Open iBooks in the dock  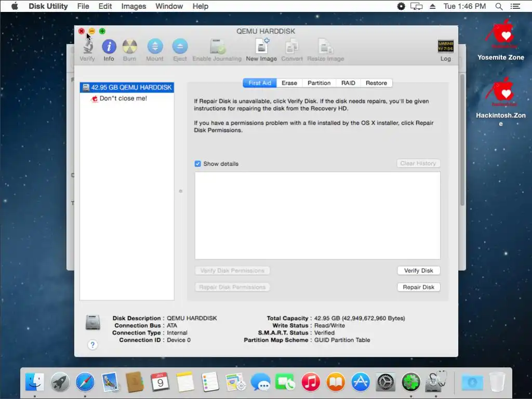(336, 382)
